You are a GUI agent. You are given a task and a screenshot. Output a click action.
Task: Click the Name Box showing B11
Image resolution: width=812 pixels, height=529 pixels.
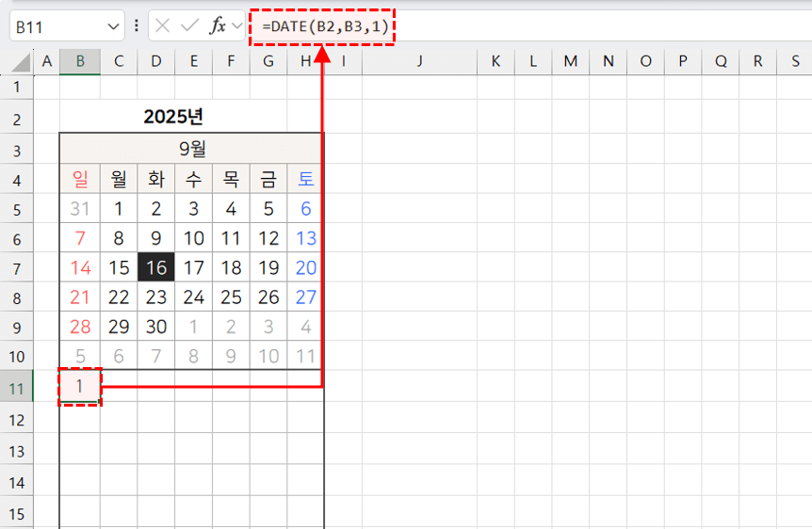(55, 26)
